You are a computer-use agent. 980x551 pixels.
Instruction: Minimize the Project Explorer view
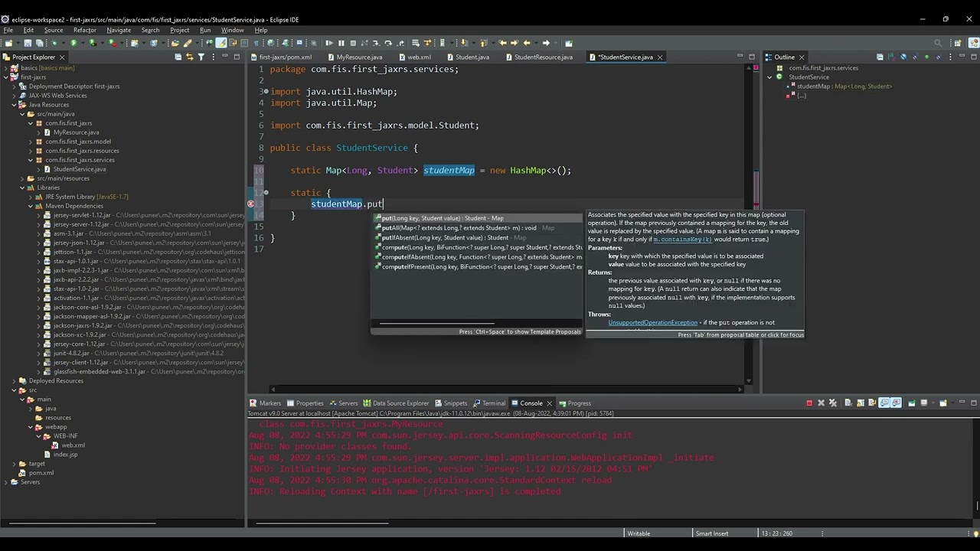(x=224, y=57)
